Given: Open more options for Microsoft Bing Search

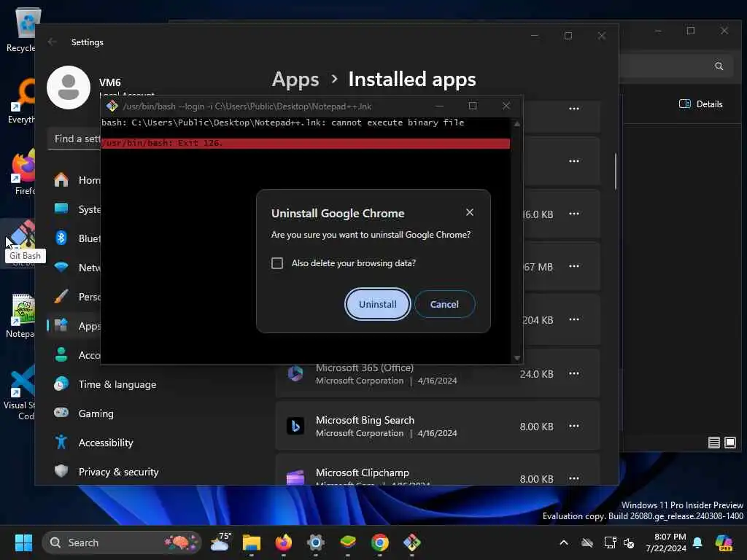Looking at the screenshot, I should [573, 426].
